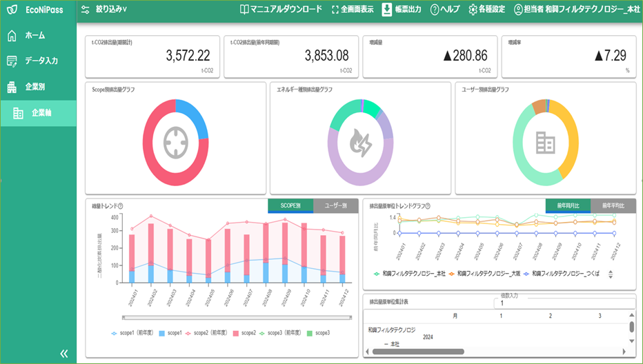
Task: Toggle scope1 (前年度) legend series
Action: (x=132, y=333)
